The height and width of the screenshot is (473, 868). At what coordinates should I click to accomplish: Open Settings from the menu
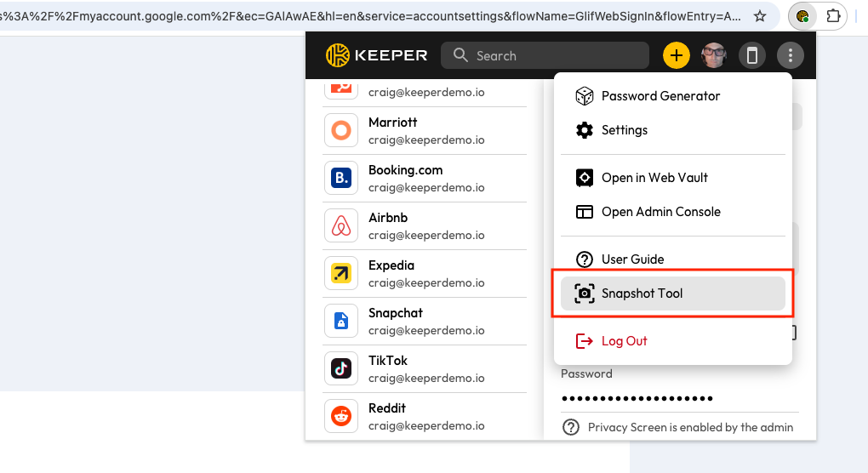pos(624,130)
